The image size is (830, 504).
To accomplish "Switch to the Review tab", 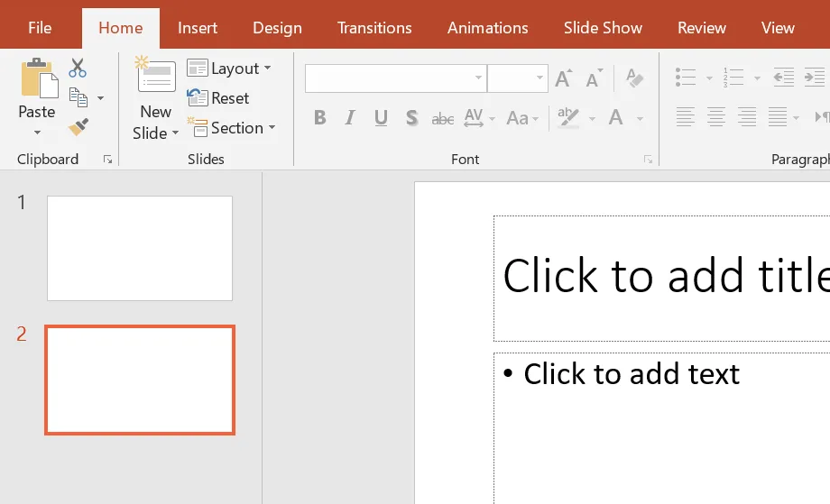I will (x=702, y=28).
